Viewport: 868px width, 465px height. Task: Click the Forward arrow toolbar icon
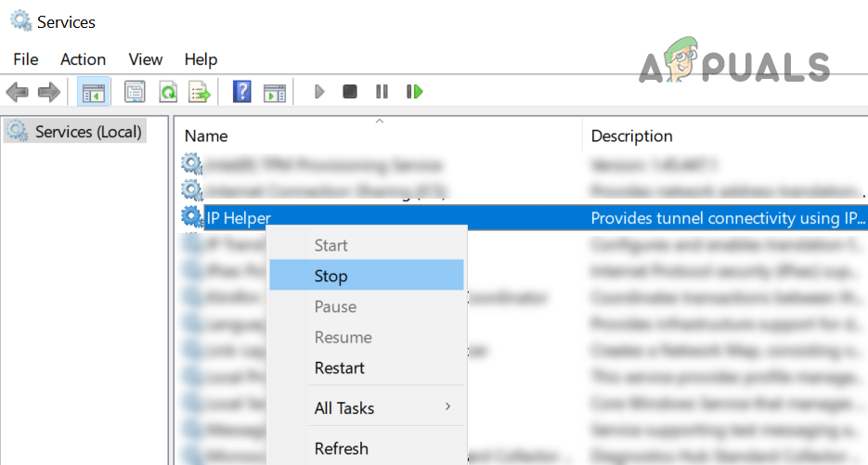48,92
